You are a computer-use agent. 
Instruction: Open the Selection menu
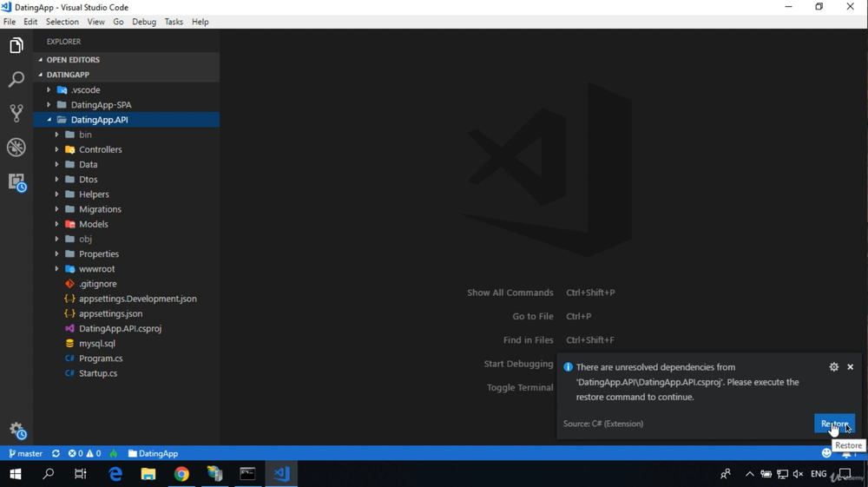point(62,22)
